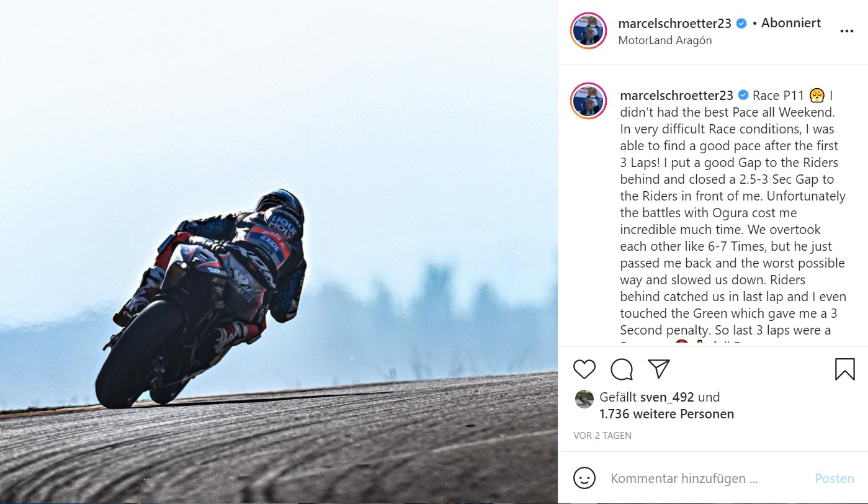Toggle the Abonniert following status
This screenshot has height=504, width=868.
[791, 23]
